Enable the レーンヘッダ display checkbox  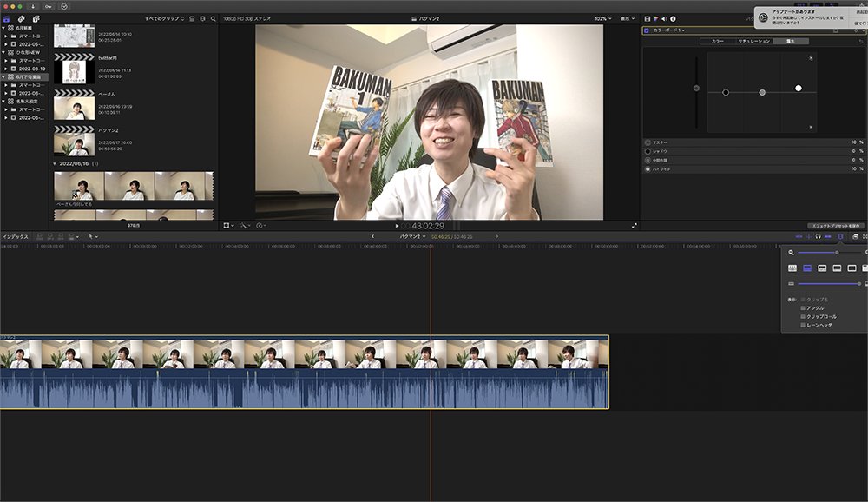click(x=803, y=325)
